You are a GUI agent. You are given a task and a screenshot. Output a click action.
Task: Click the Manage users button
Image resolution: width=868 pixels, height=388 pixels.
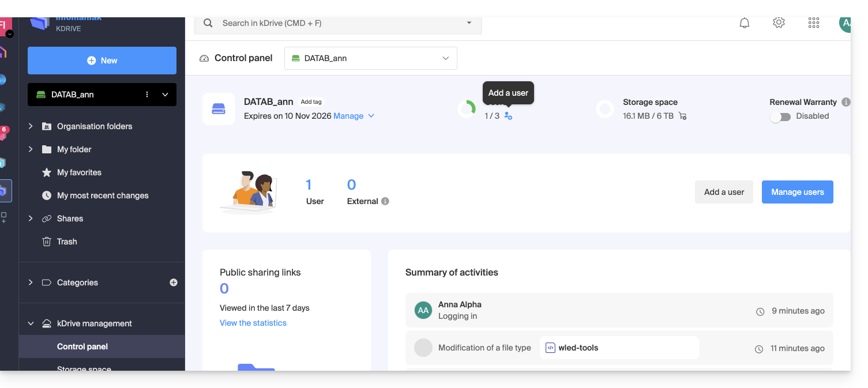coord(797,192)
